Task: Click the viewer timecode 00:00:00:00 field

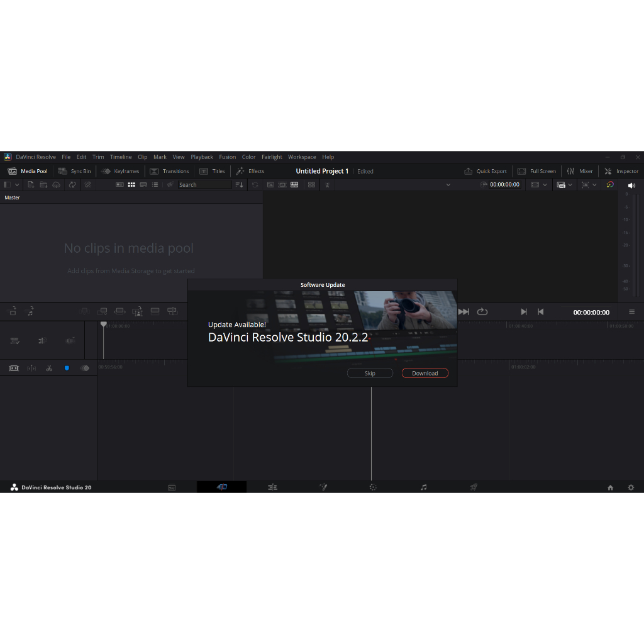Action: [504, 185]
